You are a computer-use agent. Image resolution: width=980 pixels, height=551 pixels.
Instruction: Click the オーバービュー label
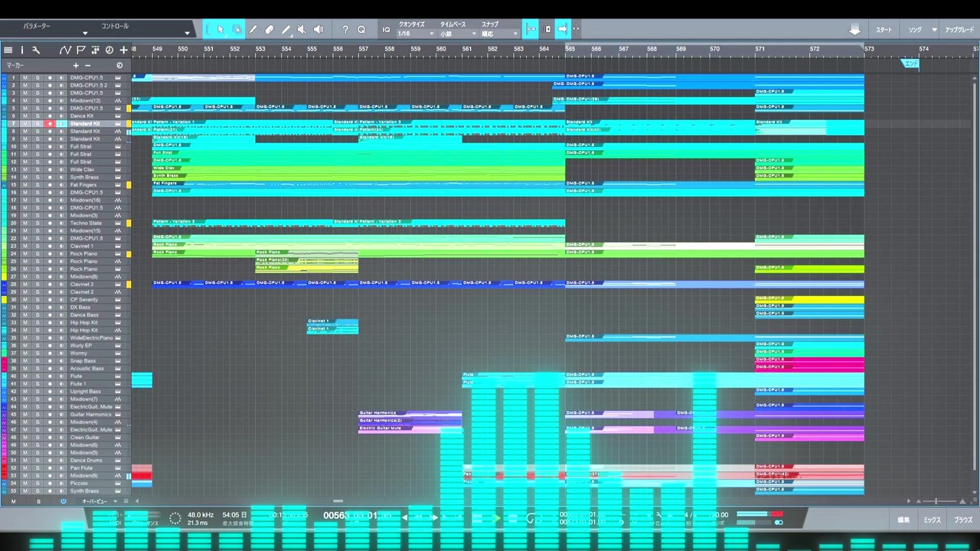coord(95,501)
